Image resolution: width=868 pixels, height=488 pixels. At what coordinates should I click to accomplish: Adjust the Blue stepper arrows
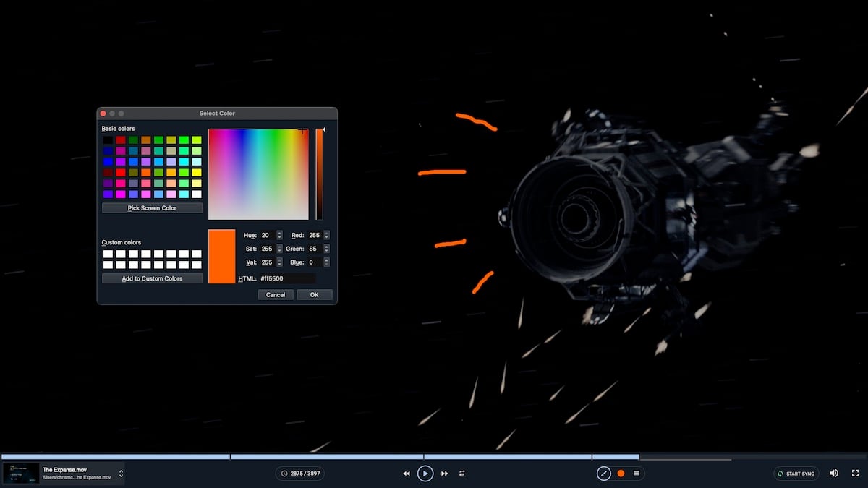(x=327, y=262)
